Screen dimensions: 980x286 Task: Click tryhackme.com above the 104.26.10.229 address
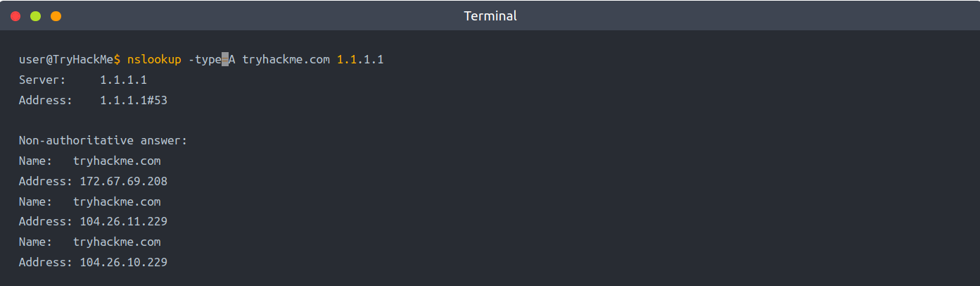117,242
